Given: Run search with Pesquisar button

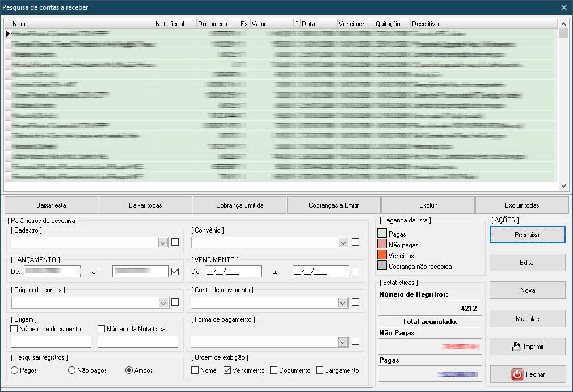Looking at the screenshot, I should pyautogui.click(x=527, y=234).
